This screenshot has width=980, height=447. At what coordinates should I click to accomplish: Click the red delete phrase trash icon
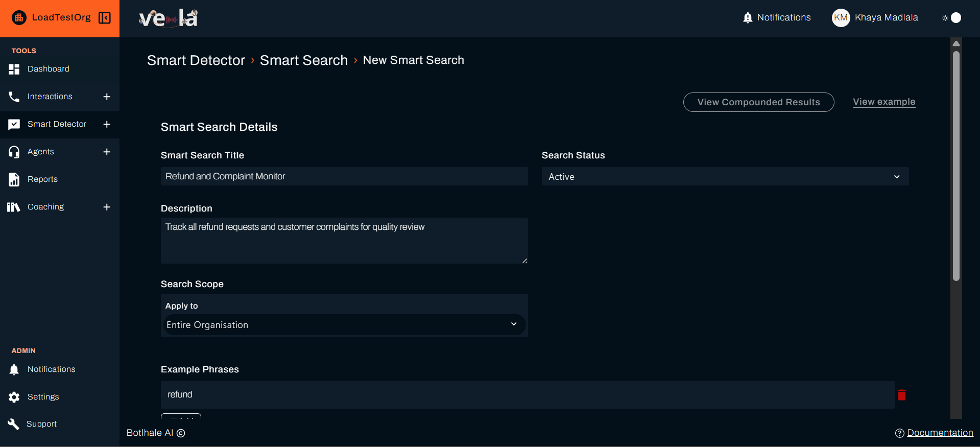pos(902,395)
